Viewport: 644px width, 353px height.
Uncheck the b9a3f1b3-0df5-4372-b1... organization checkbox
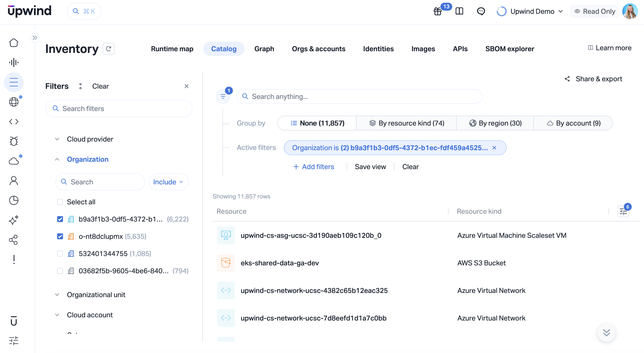point(60,219)
